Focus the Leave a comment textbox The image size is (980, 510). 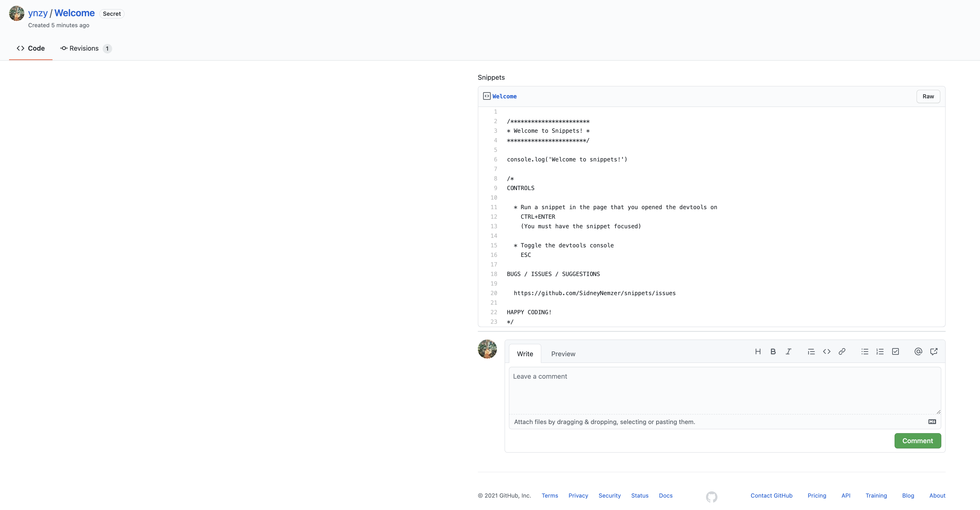(x=725, y=390)
